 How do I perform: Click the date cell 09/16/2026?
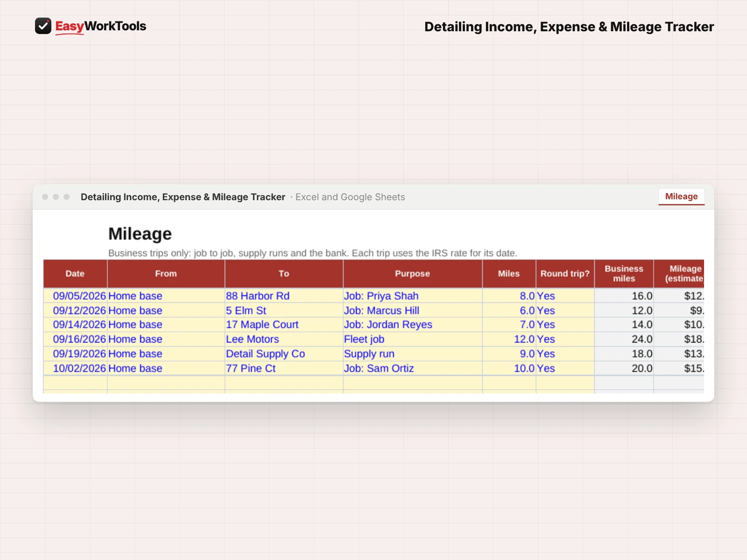click(75, 339)
